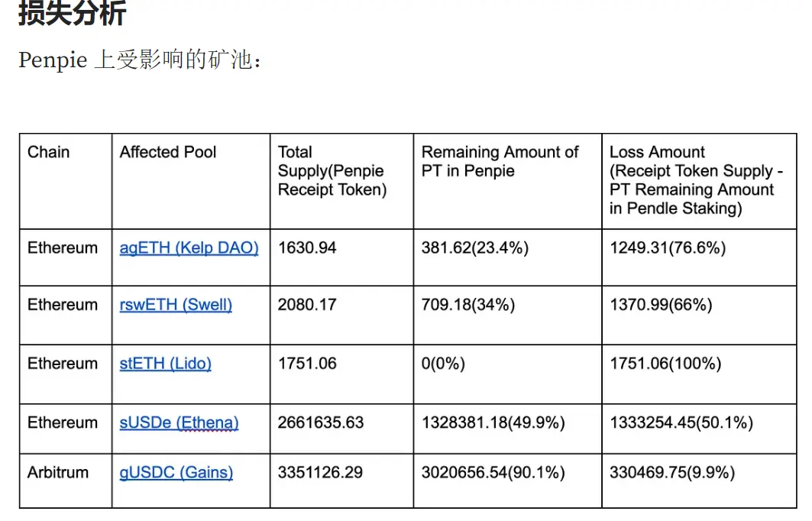The image size is (812, 521).
Task: Select the 330469.75(9.9%) loss cell
Action: (x=672, y=473)
